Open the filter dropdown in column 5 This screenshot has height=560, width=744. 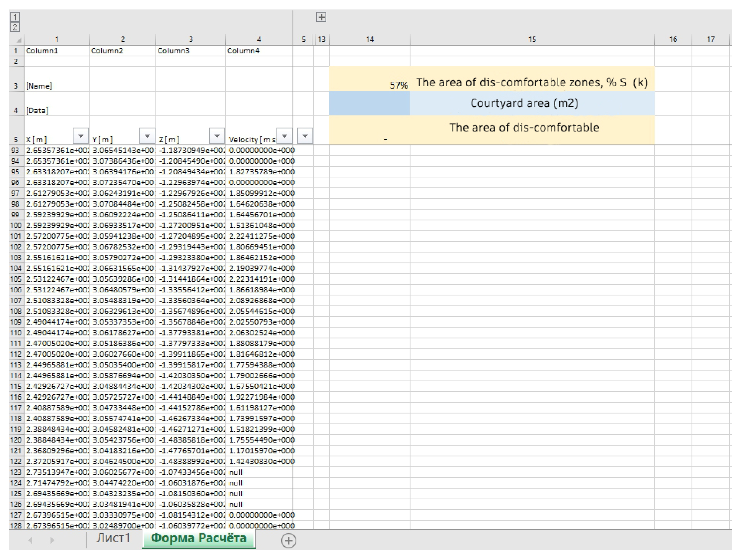pyautogui.click(x=305, y=136)
